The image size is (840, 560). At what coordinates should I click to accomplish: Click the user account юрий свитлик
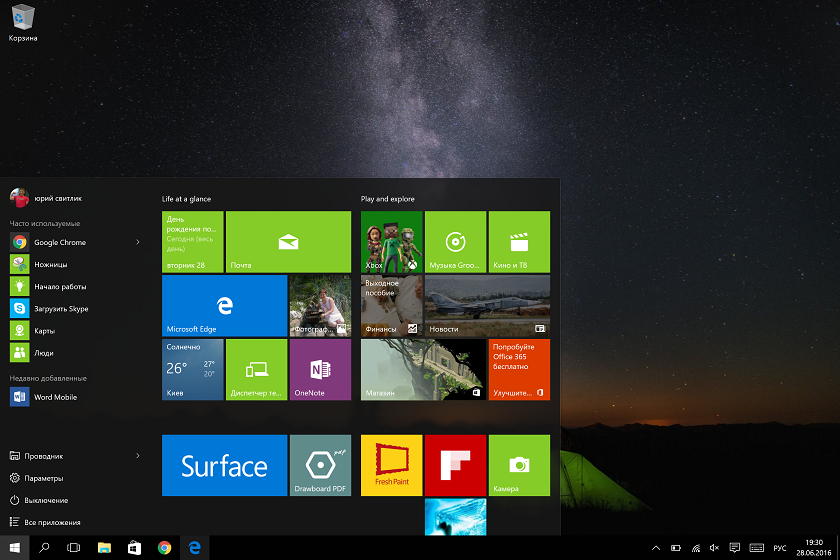47,198
